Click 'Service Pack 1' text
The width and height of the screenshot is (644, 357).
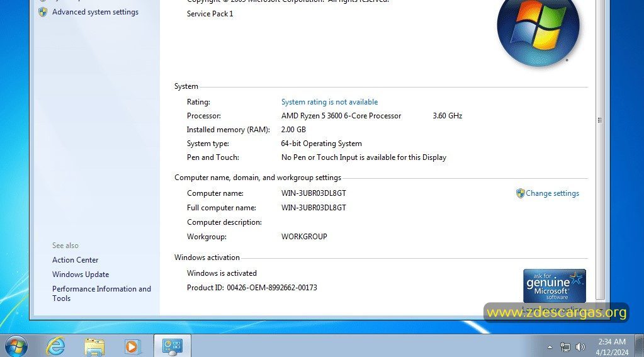[210, 14]
